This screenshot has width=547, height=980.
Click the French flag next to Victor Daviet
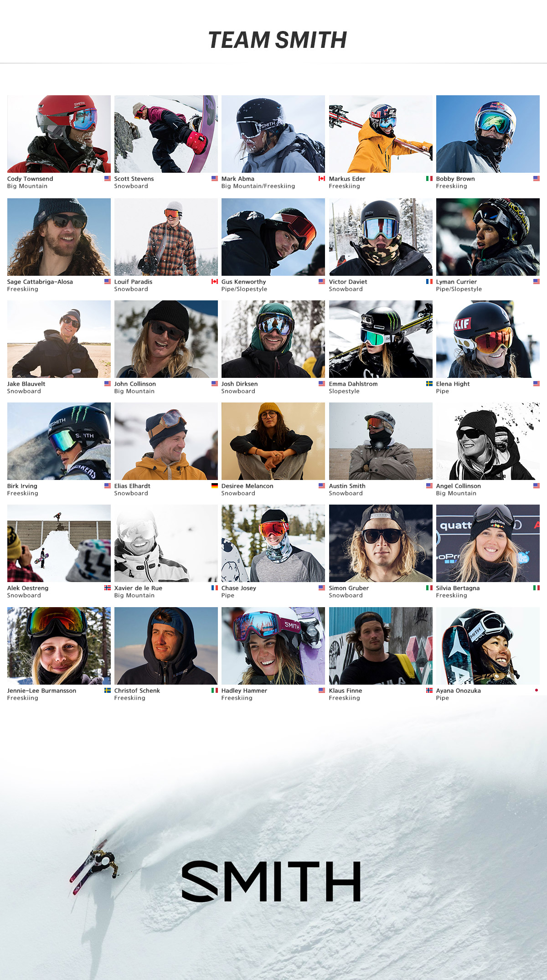[429, 282]
